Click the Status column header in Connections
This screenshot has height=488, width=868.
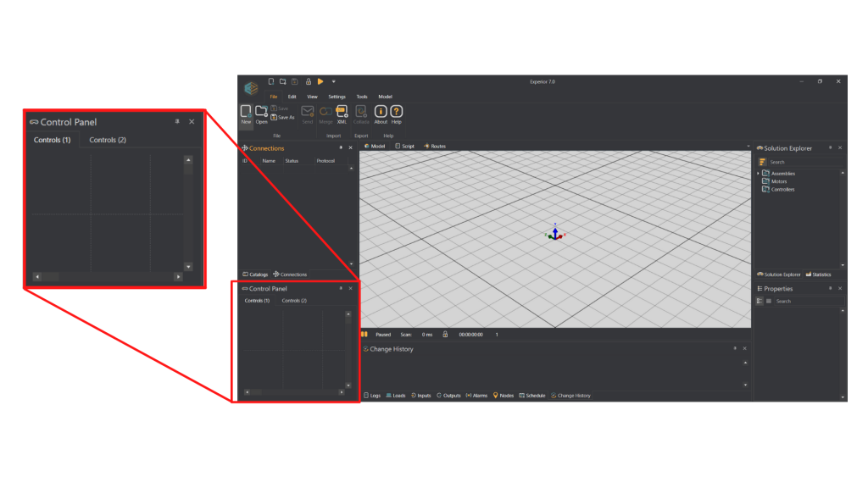click(292, 161)
